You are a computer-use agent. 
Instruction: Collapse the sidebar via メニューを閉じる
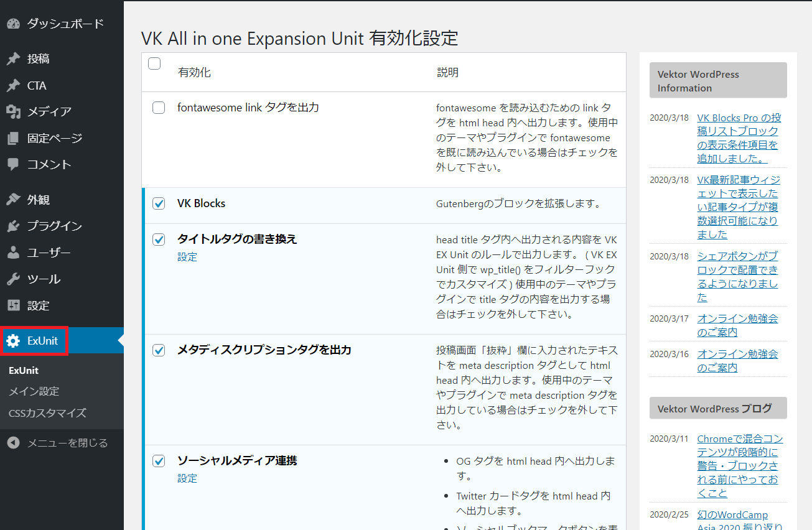[59, 443]
